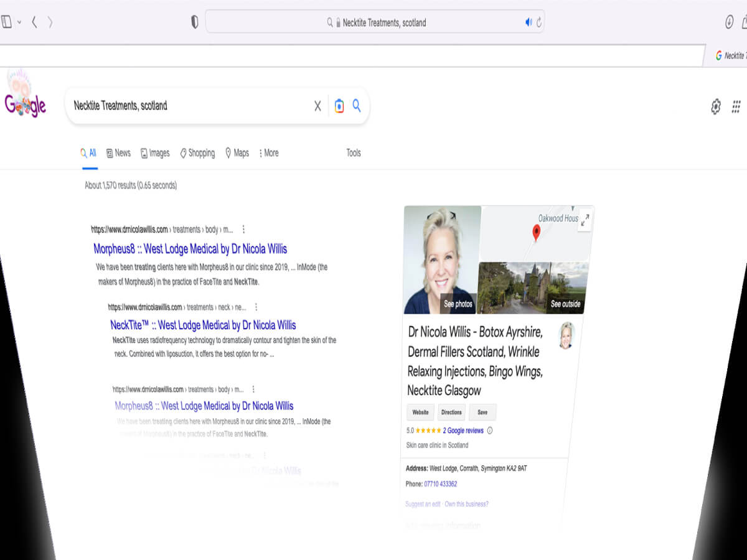Click the red map location pin
This screenshot has height=560, width=747.
coord(536,233)
